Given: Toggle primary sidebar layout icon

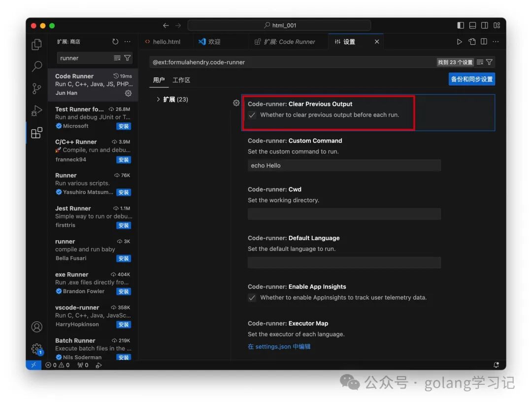Looking at the screenshot, I should coord(461,25).
